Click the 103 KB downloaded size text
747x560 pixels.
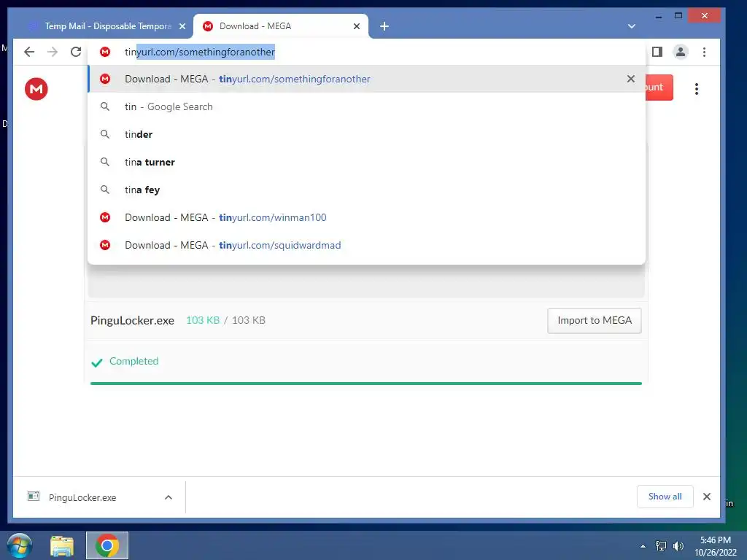coord(203,320)
